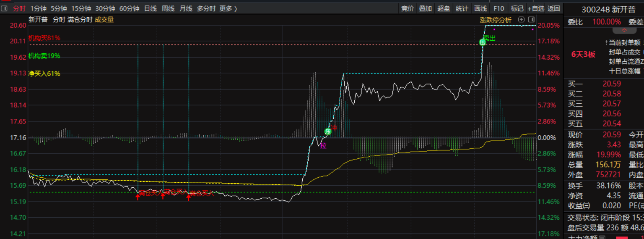
Task: Select the 成交量 volume indicator label
Action: tap(104, 19)
